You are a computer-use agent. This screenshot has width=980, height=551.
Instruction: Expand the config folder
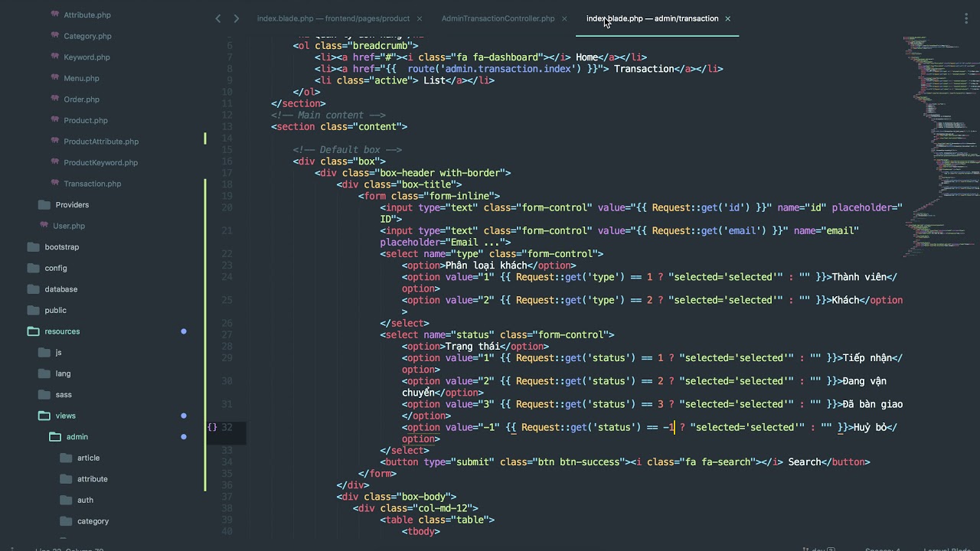(55, 268)
